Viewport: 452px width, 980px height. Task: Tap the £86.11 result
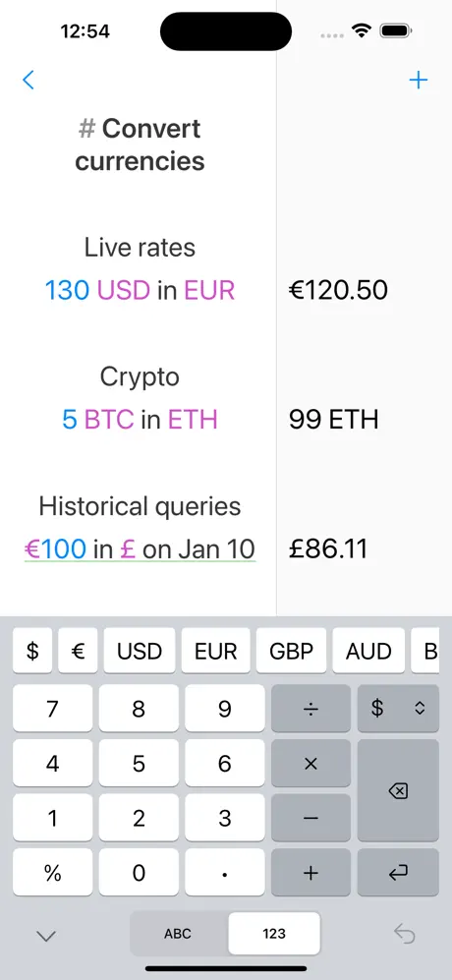pyautogui.click(x=328, y=548)
